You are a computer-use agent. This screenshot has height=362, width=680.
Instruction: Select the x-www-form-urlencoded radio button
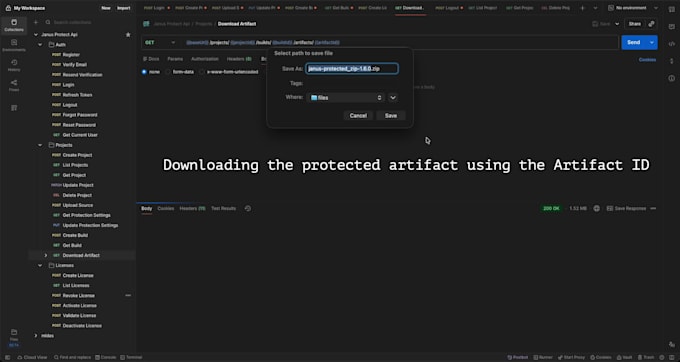(202, 72)
